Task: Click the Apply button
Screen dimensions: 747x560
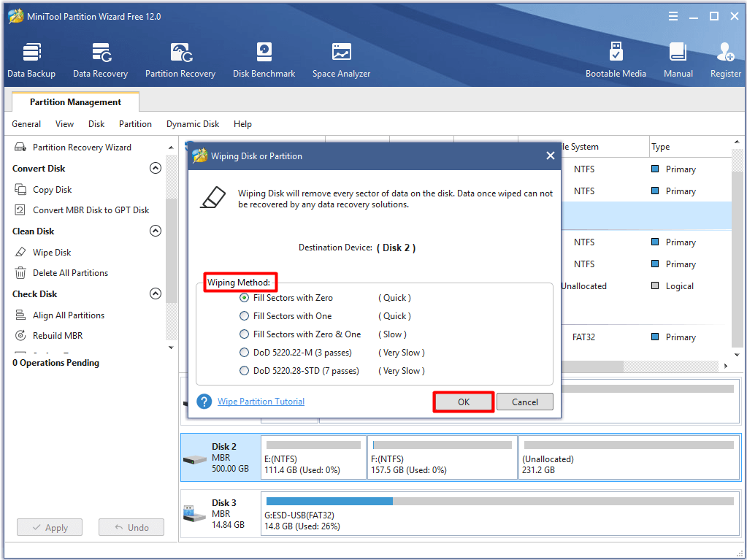Action: [50, 527]
